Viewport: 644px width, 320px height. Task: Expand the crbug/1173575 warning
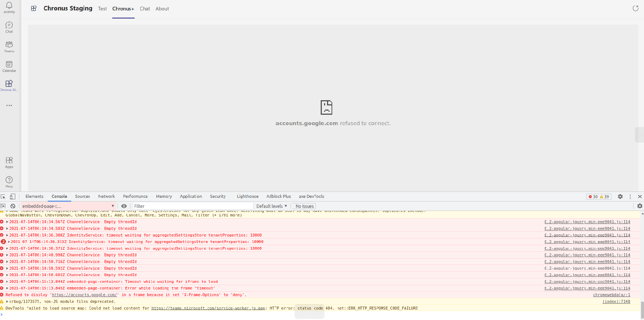[7, 302]
